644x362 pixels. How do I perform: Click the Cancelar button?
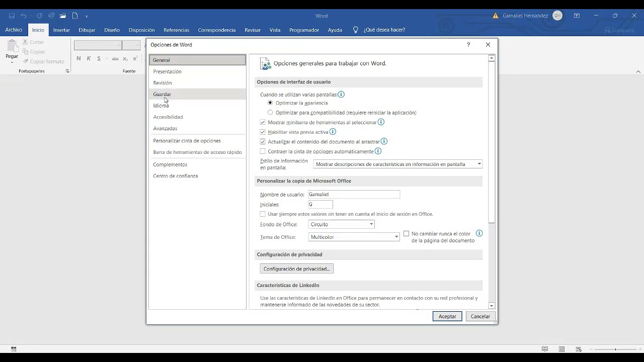tap(480, 316)
